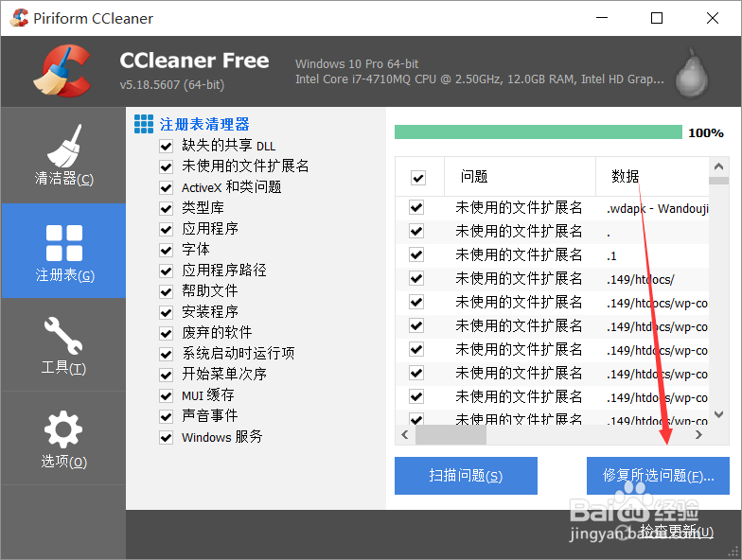Toggle the MUI 缓存 checkbox
This screenshot has height=560, width=742.
[x=167, y=395]
